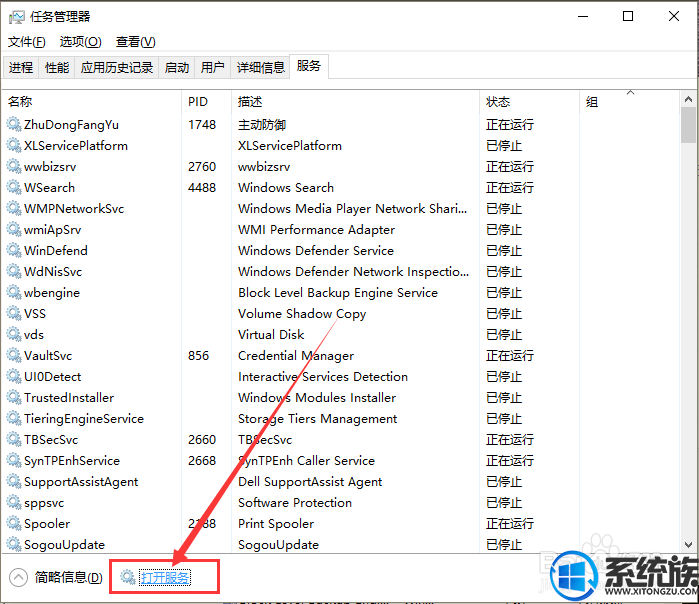Sort by the 状态 column header
The height and width of the screenshot is (604, 699).
pyautogui.click(x=530, y=102)
